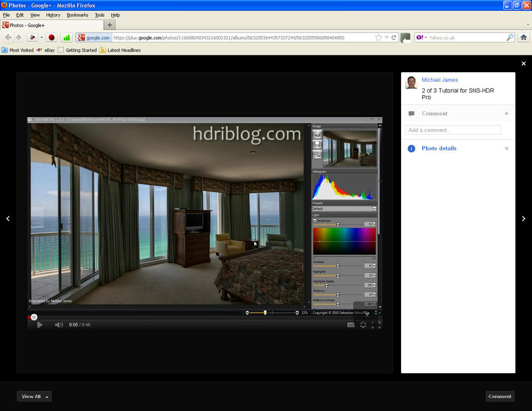Open Michael James profile link

click(439, 80)
